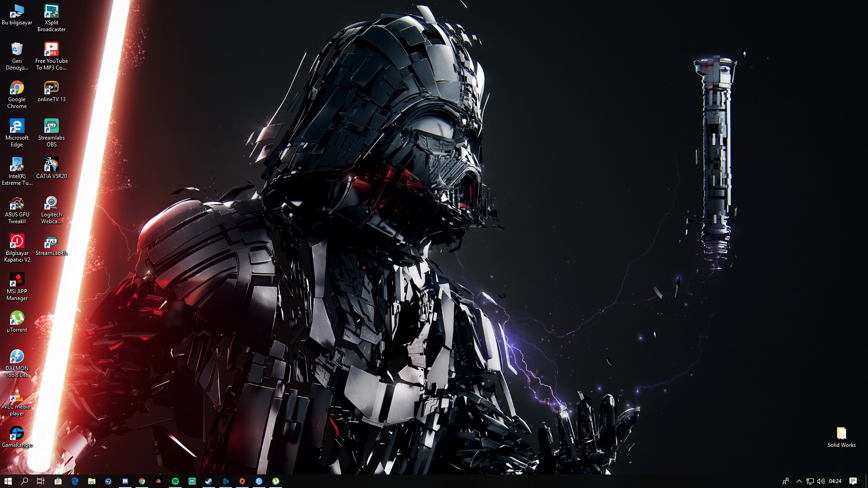Click the clock showing 04:24
This screenshot has height=488, width=868.
(x=835, y=481)
